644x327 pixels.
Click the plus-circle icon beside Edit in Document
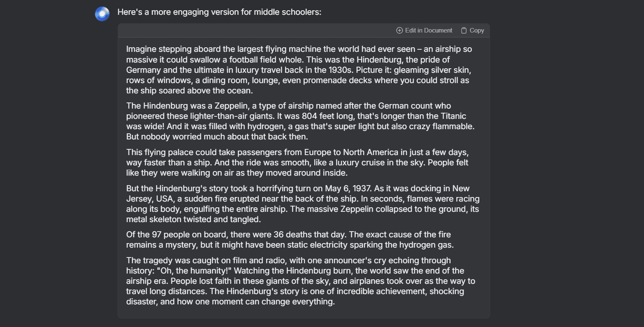(x=399, y=30)
